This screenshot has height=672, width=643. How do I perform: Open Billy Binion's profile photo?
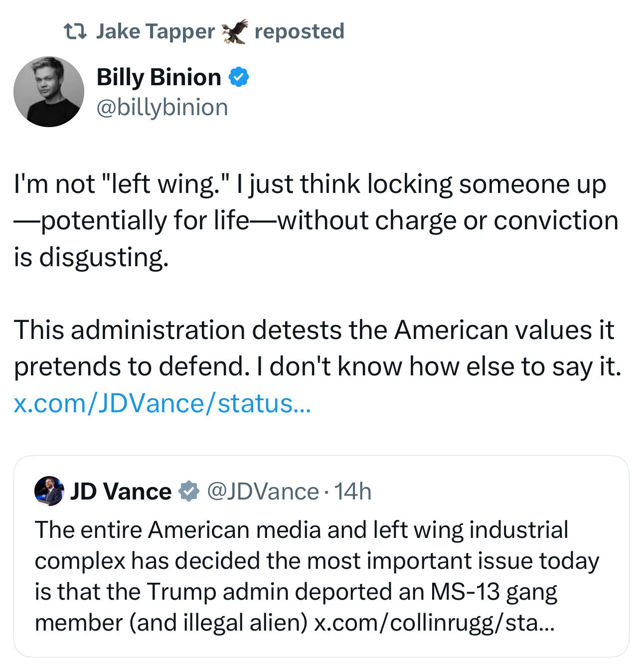click(x=49, y=92)
